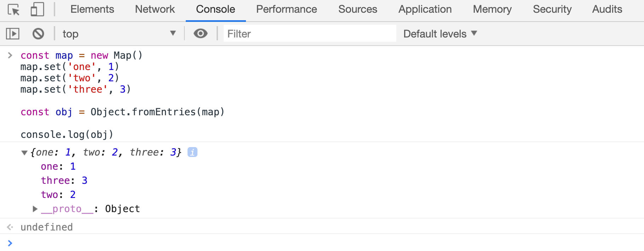Click the Filter input field
This screenshot has width=644, height=251.
coord(310,34)
